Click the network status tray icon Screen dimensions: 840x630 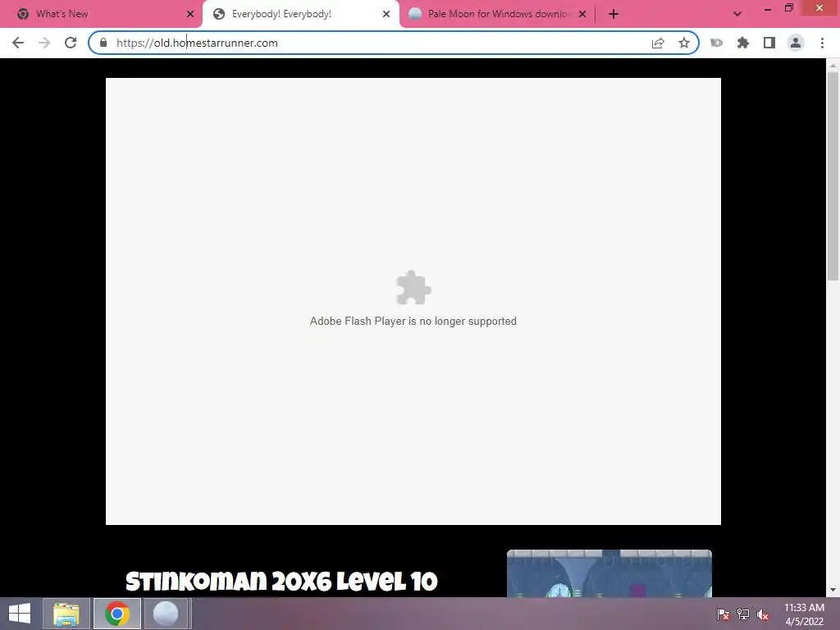point(743,614)
